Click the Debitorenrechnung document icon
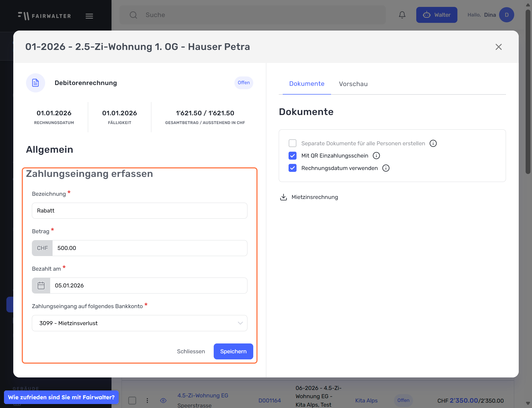 click(36, 83)
